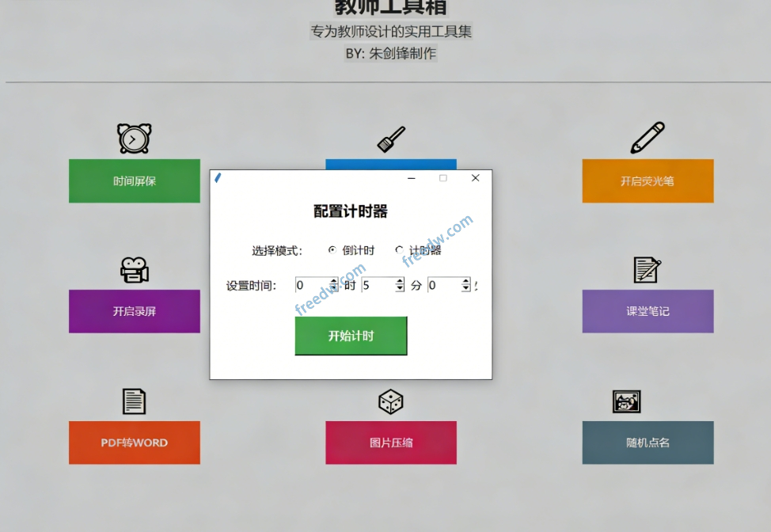The width and height of the screenshot is (771, 532).
Task: Launch the 开启荧光笔 highlighter tool
Action: tap(647, 180)
